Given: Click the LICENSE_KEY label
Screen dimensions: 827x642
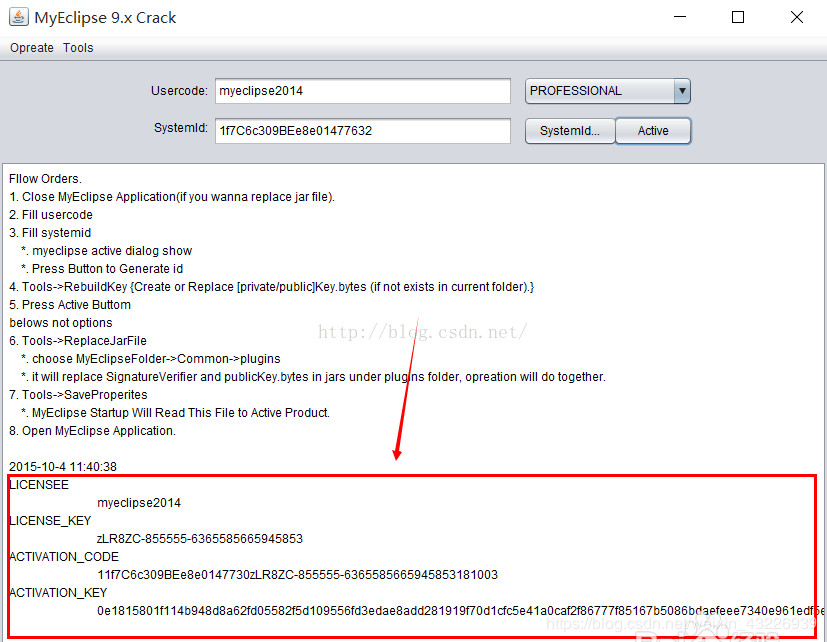Looking at the screenshot, I should click(50, 521).
